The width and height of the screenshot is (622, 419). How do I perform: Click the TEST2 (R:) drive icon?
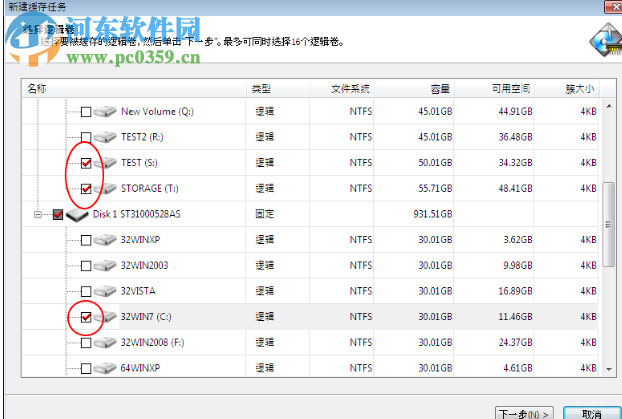coord(105,137)
